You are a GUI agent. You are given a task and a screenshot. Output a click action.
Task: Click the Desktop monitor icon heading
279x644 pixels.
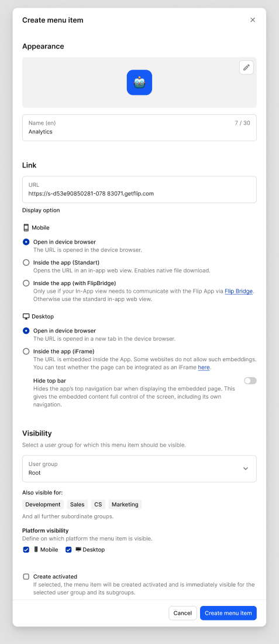[x=26, y=317]
